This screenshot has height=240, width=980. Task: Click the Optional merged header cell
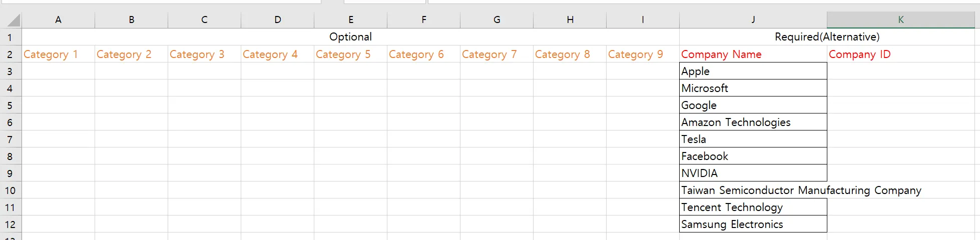[350, 37]
